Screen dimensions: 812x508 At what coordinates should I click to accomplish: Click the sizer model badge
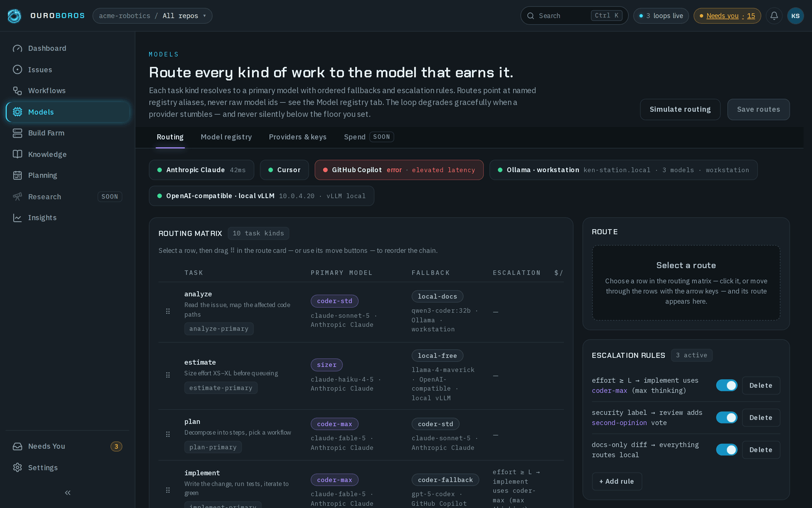[x=326, y=365]
